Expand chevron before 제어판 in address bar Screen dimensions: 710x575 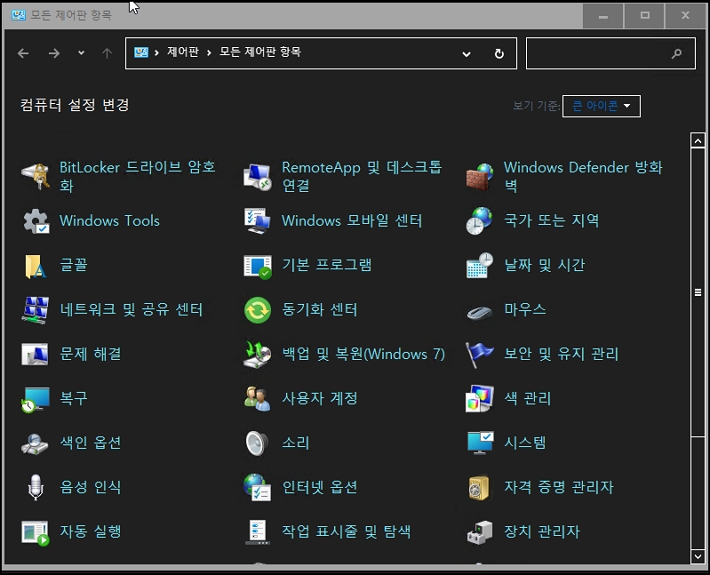[x=157, y=53]
